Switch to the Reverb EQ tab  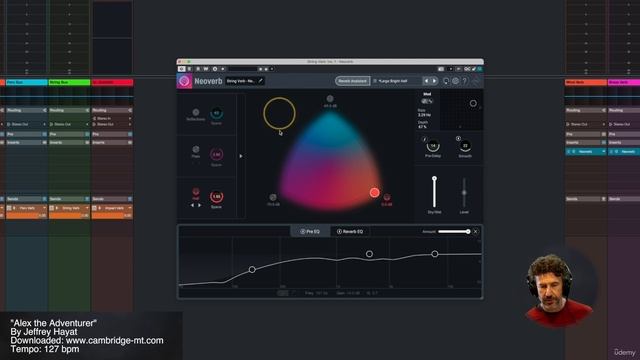tap(350, 231)
